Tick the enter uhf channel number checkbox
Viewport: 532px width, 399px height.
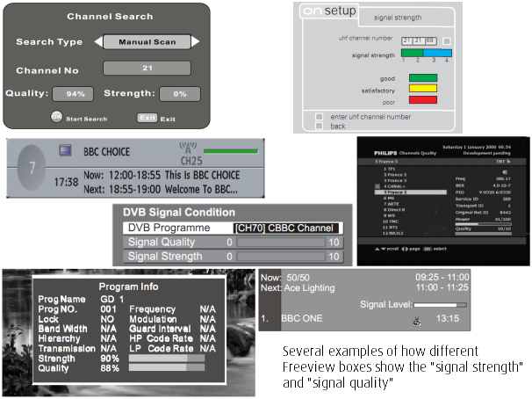(x=319, y=117)
